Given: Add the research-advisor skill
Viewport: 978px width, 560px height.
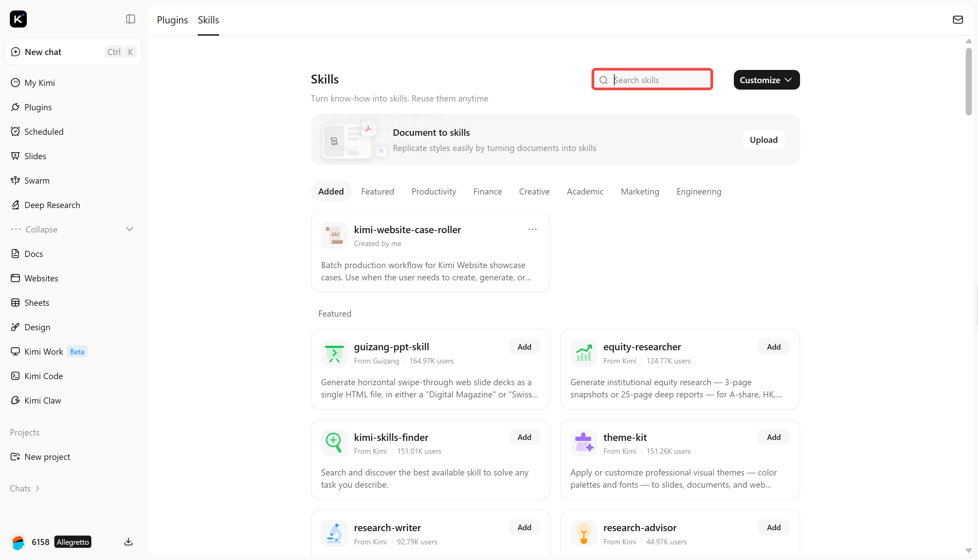Looking at the screenshot, I should tap(773, 528).
